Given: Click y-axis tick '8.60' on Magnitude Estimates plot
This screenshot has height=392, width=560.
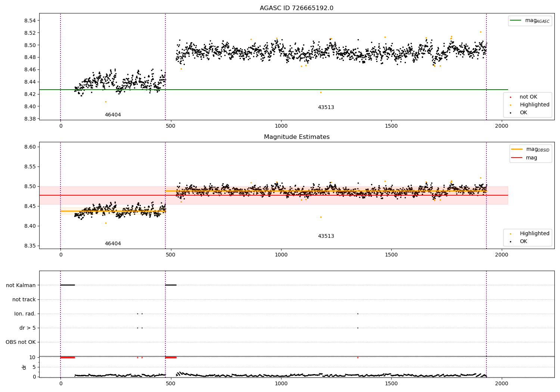Looking at the screenshot, I should pos(30,147).
